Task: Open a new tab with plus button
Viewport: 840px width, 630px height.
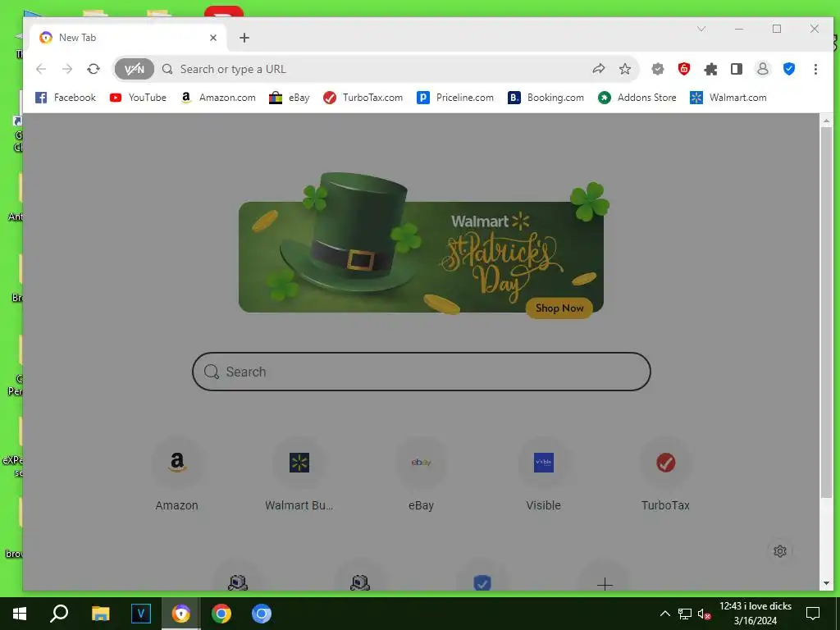Action: point(244,38)
